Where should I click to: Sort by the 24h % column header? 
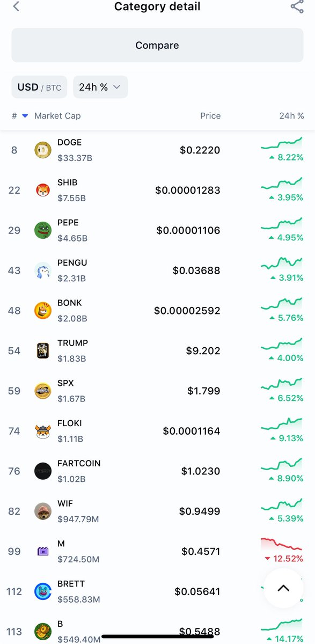pos(292,116)
